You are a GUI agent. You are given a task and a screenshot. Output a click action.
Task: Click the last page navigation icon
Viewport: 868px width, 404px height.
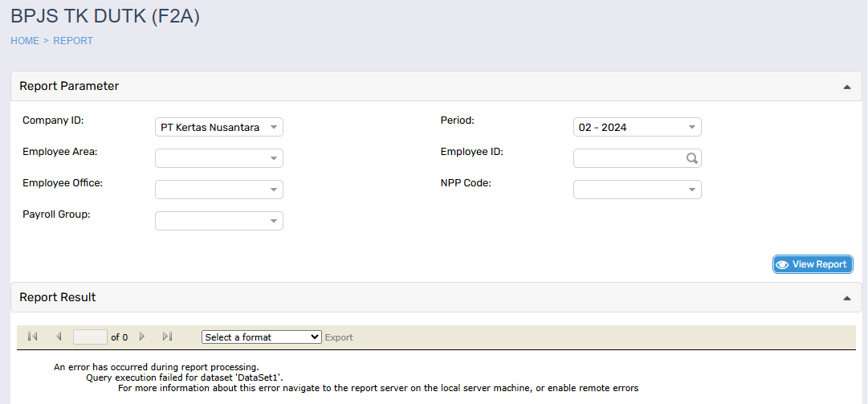click(168, 337)
